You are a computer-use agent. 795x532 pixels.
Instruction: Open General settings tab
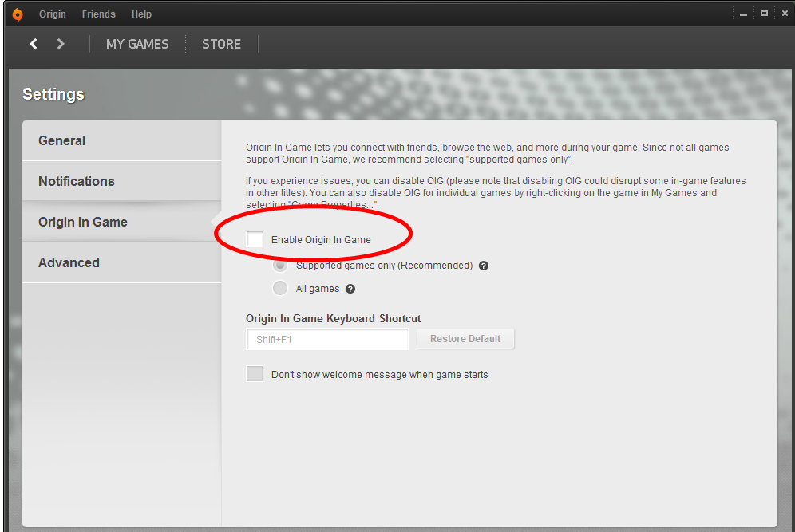pos(121,140)
